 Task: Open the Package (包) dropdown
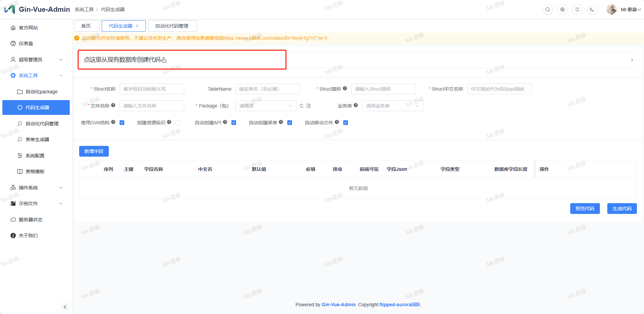(266, 106)
